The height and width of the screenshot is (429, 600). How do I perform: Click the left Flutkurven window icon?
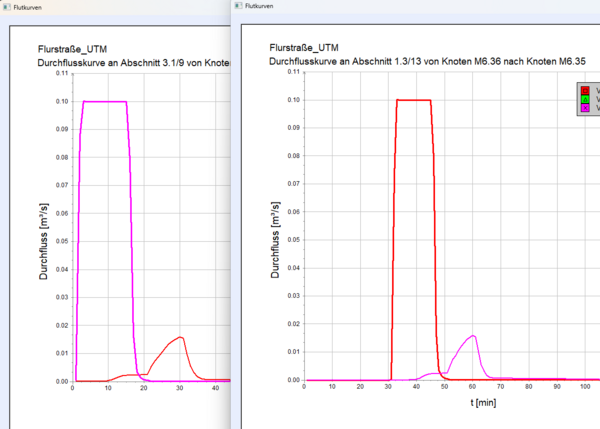[7, 6]
